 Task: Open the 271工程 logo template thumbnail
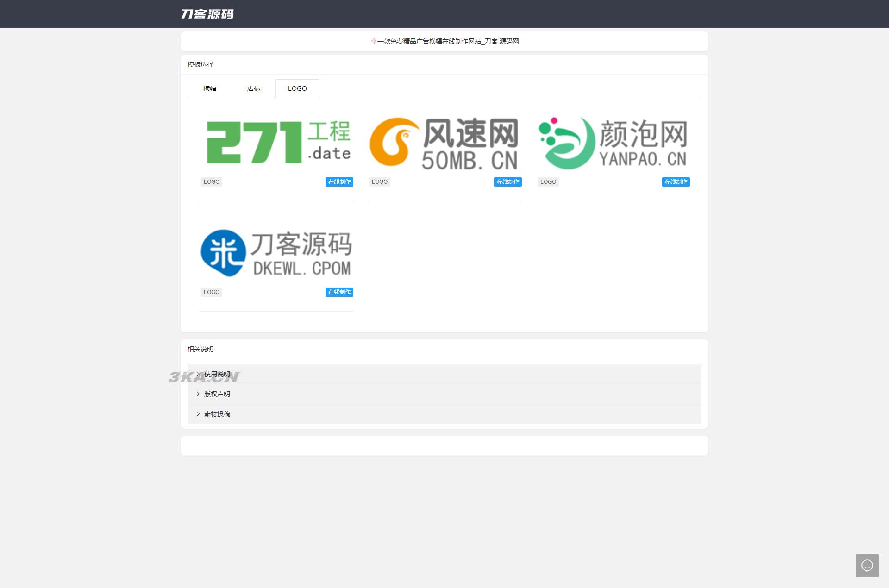tap(277, 142)
